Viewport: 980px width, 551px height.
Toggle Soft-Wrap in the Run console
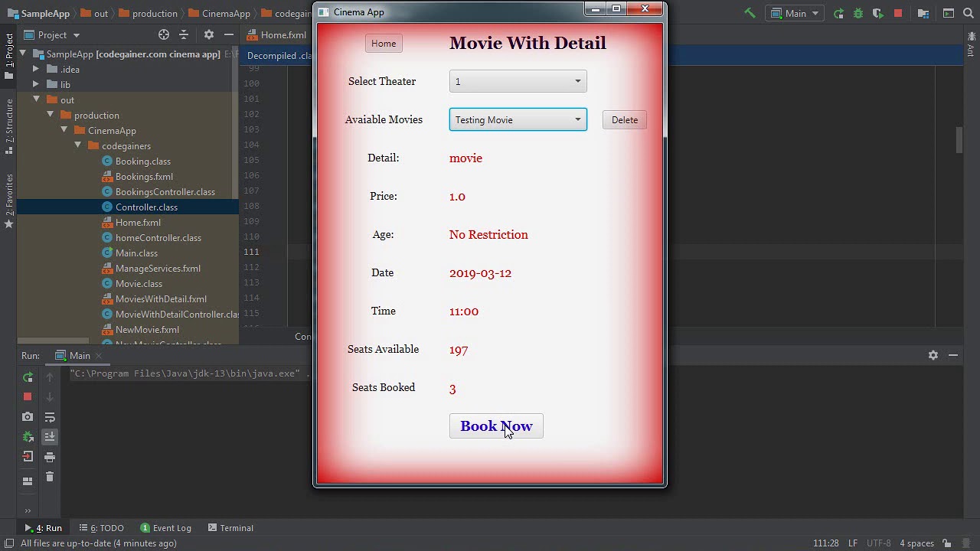[x=50, y=417]
